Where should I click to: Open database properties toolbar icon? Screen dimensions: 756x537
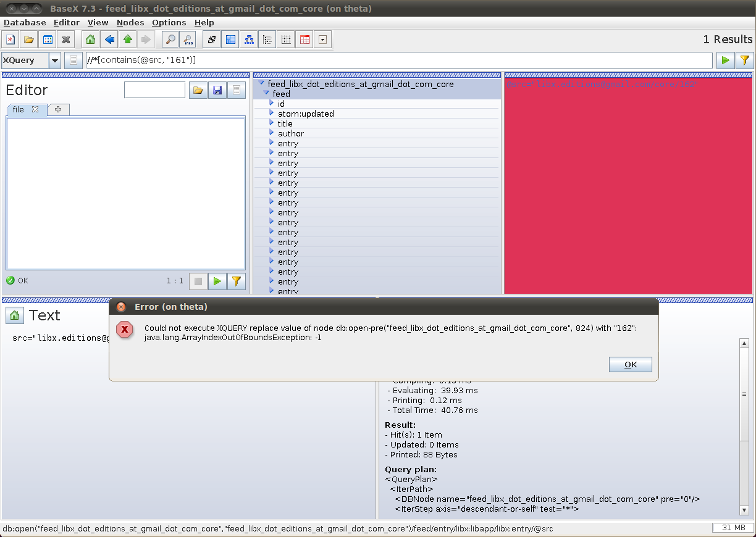point(48,40)
